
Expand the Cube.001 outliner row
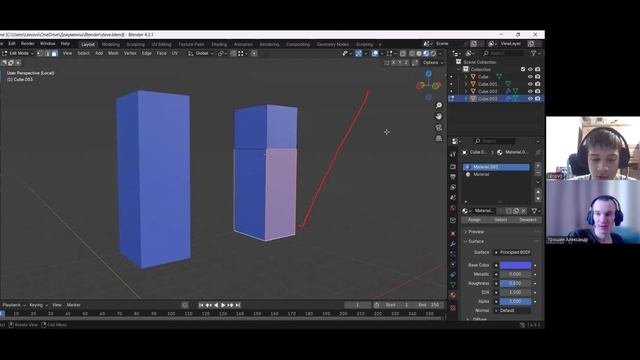click(466, 84)
